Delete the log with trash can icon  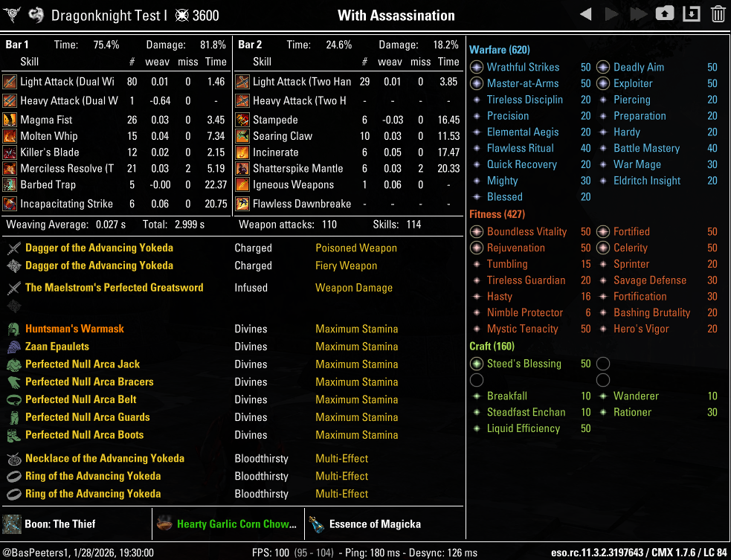(x=718, y=14)
